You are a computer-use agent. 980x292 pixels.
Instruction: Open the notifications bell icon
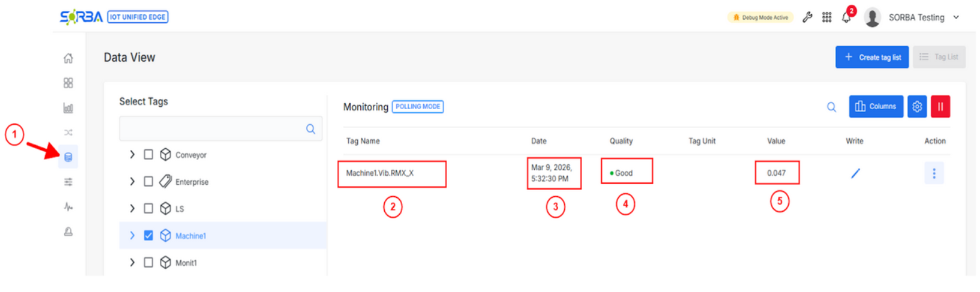coord(846,17)
